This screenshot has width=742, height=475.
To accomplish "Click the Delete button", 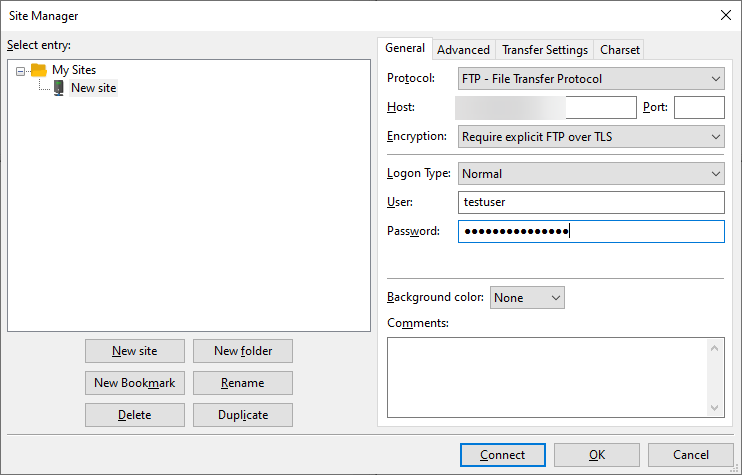I will (x=135, y=415).
